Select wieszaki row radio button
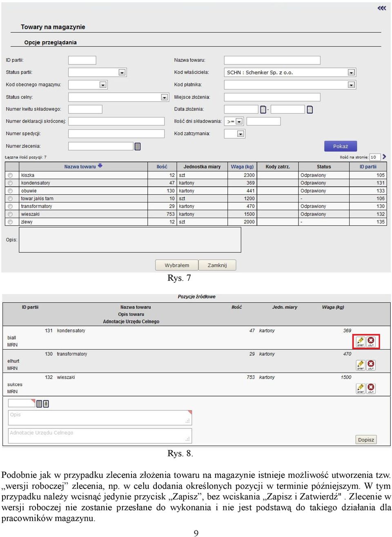Screen dimensions: 392x537 tap(10, 214)
